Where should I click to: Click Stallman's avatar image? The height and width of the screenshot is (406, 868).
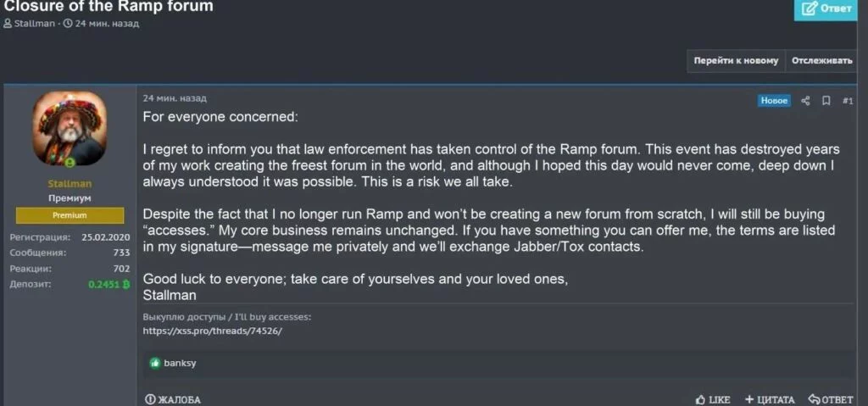pyautogui.click(x=69, y=129)
